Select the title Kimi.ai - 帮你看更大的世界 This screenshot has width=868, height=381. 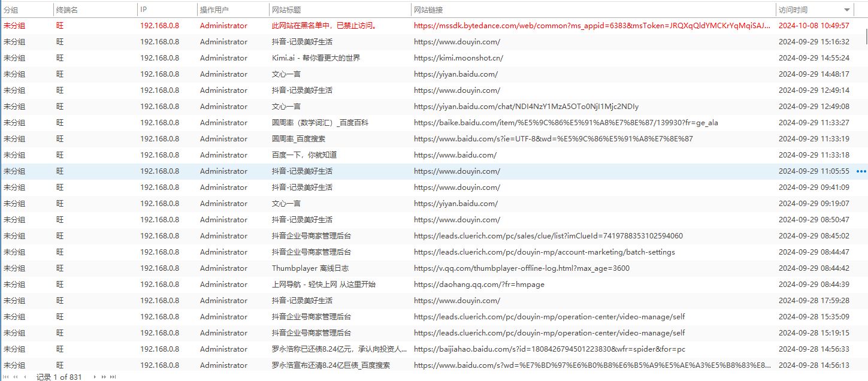click(x=316, y=58)
